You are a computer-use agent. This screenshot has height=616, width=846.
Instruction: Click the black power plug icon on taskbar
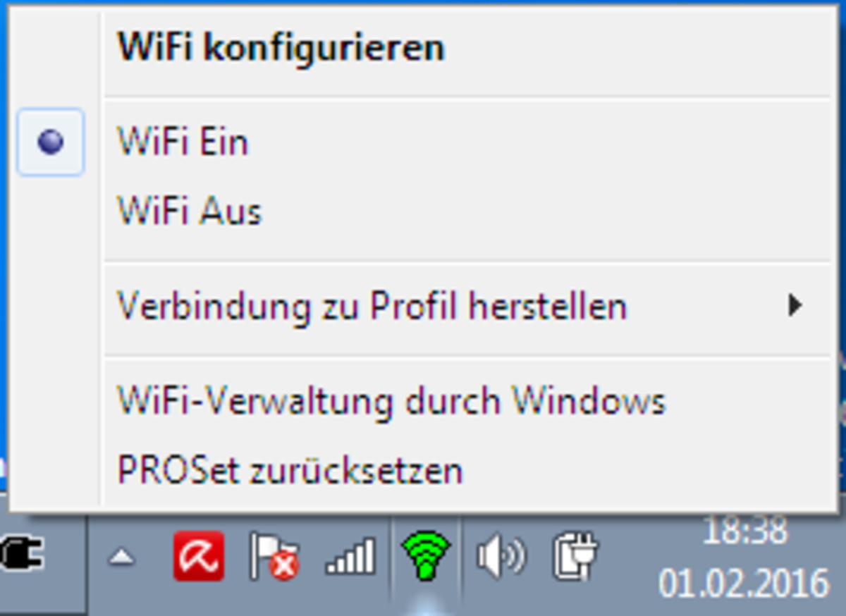(23, 555)
